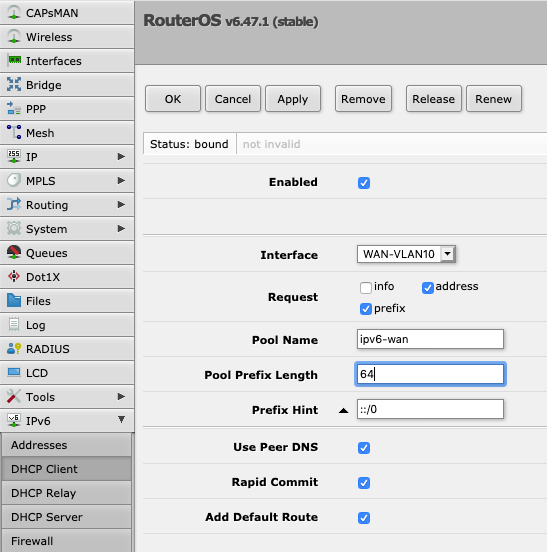Open IPv6 Addresses submenu item
The height and width of the screenshot is (552, 547).
click(67, 445)
